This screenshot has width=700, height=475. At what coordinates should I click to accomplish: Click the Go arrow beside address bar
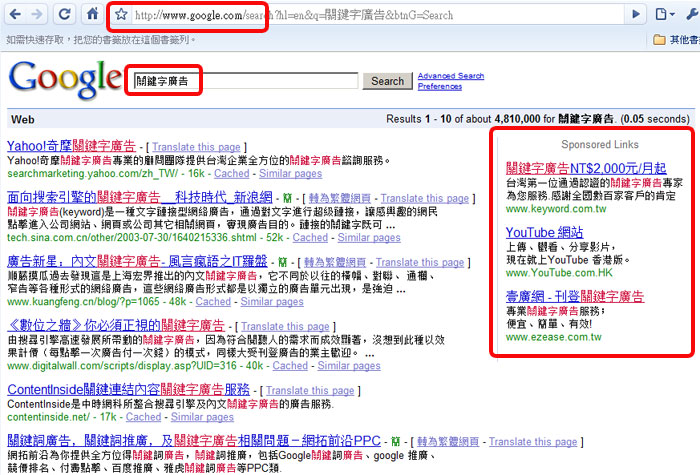click(x=636, y=15)
